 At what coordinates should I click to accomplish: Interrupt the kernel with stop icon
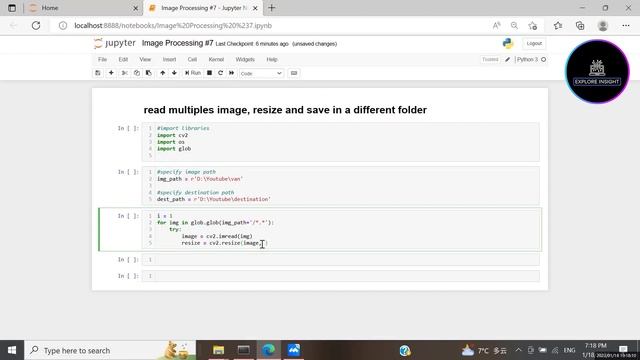[209, 73]
